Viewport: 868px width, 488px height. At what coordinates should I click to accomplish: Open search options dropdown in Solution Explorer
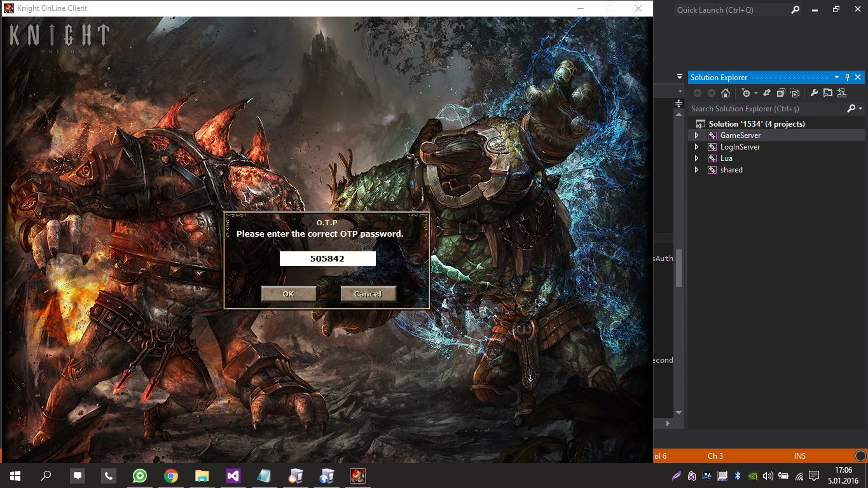pos(860,109)
